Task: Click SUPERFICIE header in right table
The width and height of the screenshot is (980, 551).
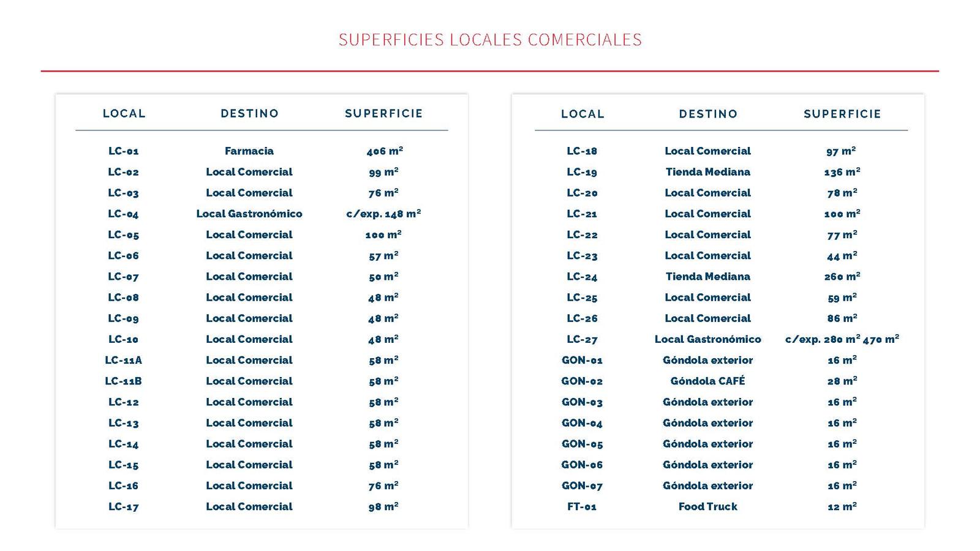Action: pos(842,114)
